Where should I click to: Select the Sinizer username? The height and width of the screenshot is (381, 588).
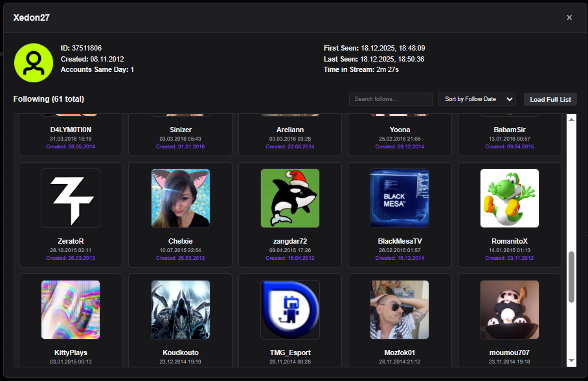(x=181, y=130)
